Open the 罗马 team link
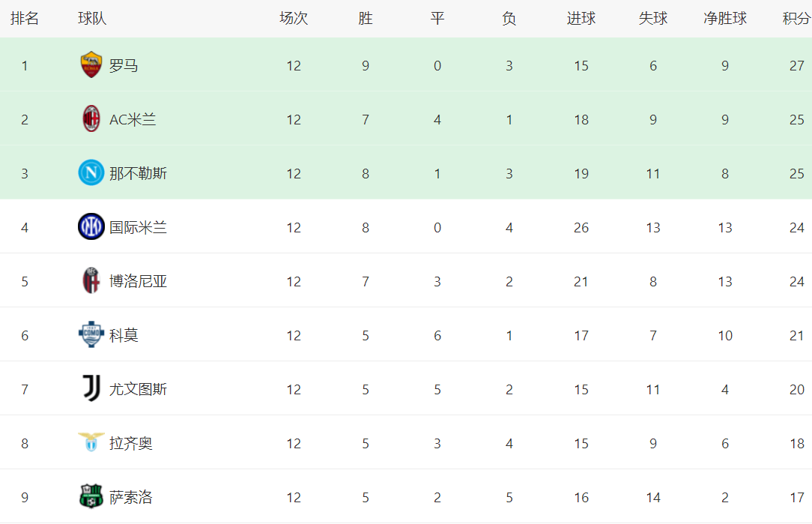 pos(124,66)
